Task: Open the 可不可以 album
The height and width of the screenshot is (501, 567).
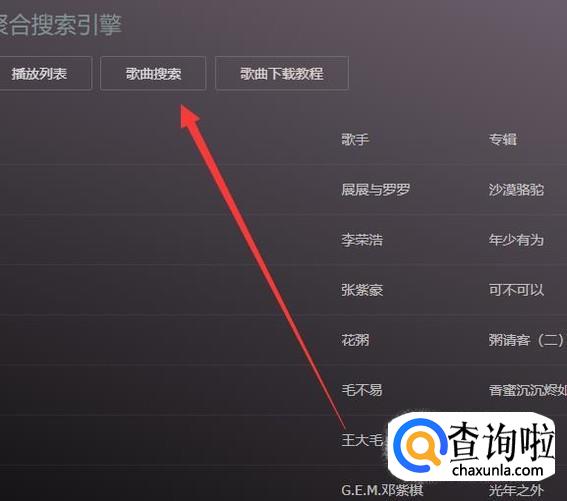Action: coord(516,290)
